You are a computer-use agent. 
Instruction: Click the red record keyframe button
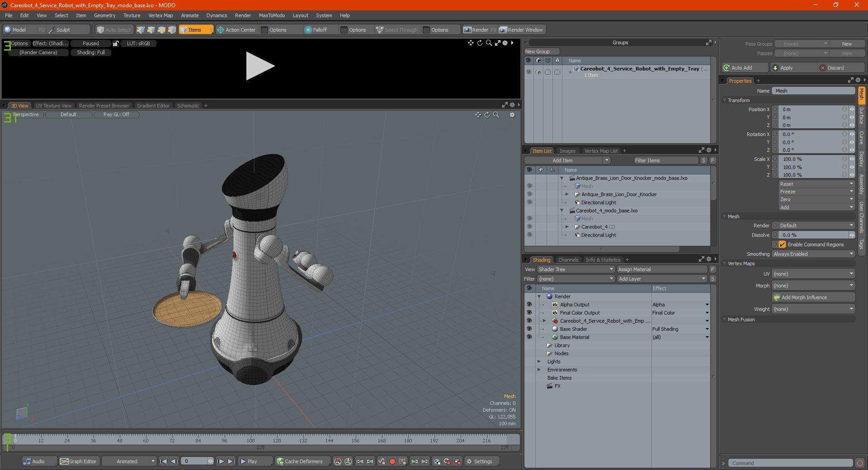tap(392, 461)
